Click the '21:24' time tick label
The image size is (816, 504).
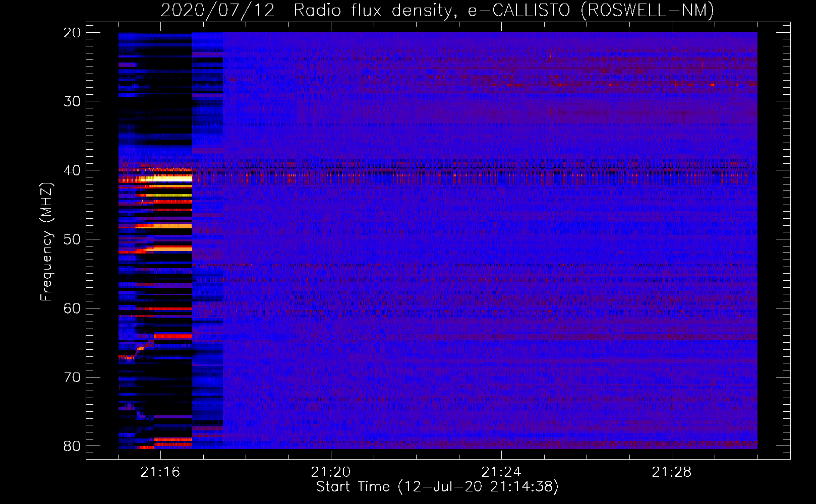[501, 472]
